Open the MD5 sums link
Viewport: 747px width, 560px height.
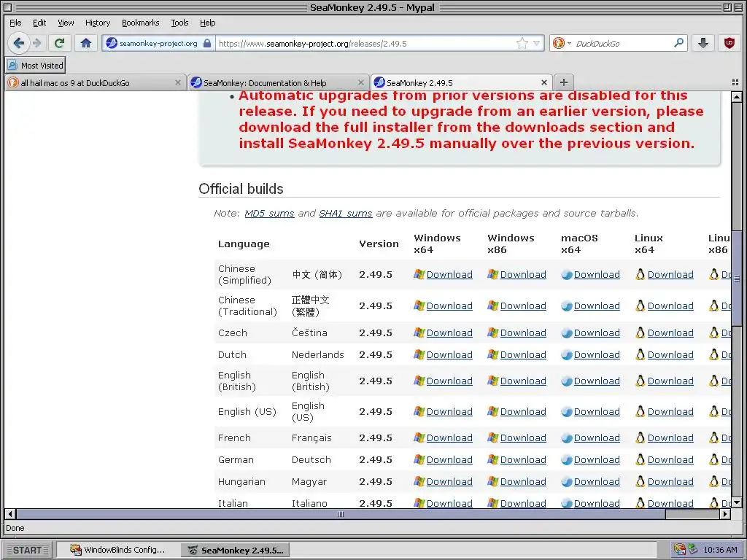[269, 214]
